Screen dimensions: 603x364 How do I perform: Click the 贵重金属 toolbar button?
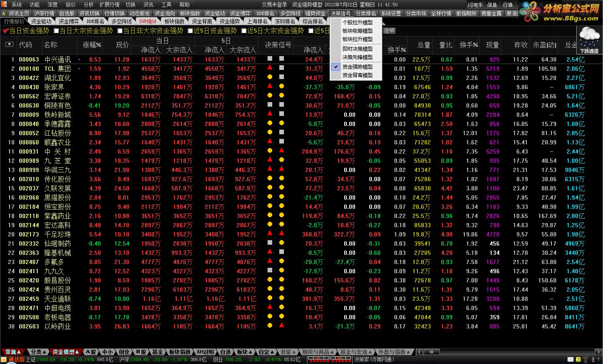491,13
